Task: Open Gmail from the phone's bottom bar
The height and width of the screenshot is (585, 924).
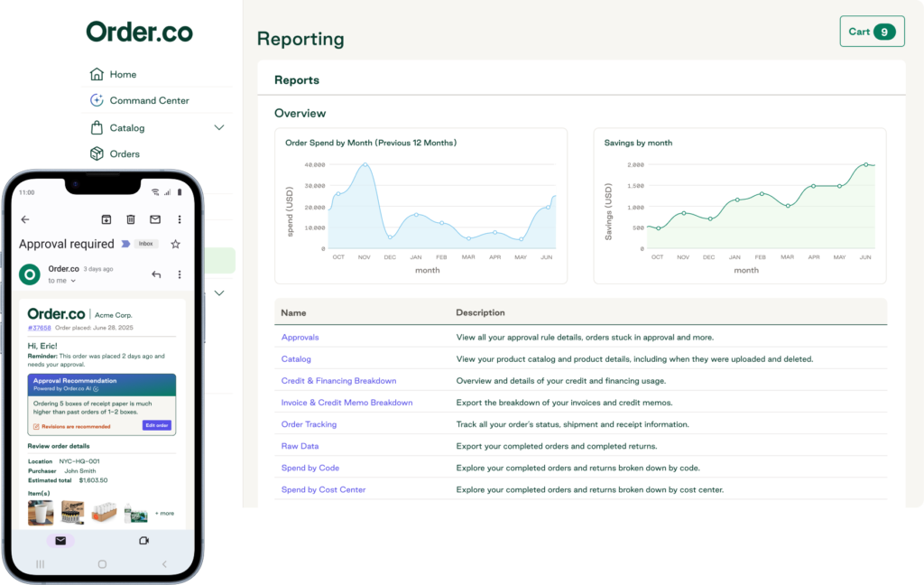Action: pyautogui.click(x=60, y=540)
